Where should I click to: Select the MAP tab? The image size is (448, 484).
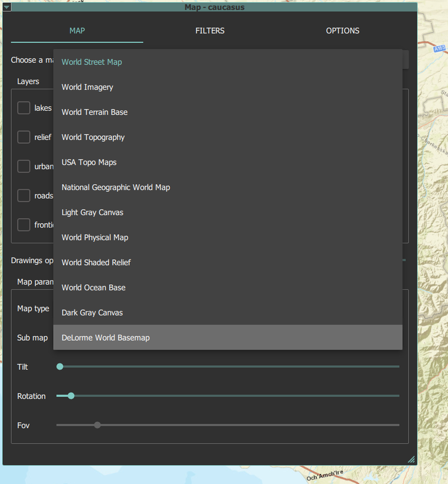[x=77, y=31]
